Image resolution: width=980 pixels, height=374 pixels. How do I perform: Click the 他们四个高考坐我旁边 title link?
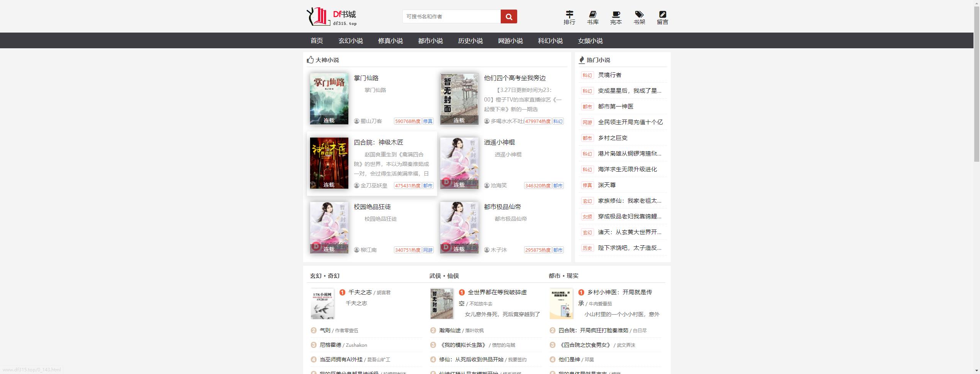point(514,78)
